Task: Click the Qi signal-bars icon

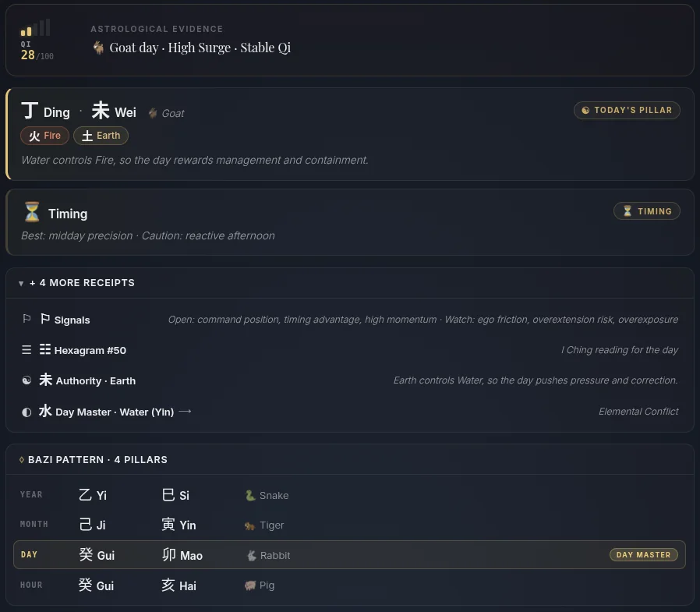Action: pos(35,27)
